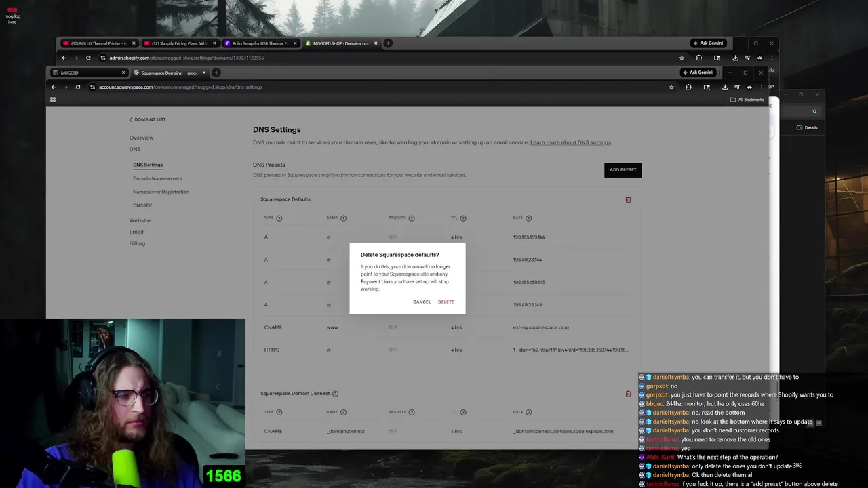Reload the Squarespace DNS settings page

click(x=78, y=87)
